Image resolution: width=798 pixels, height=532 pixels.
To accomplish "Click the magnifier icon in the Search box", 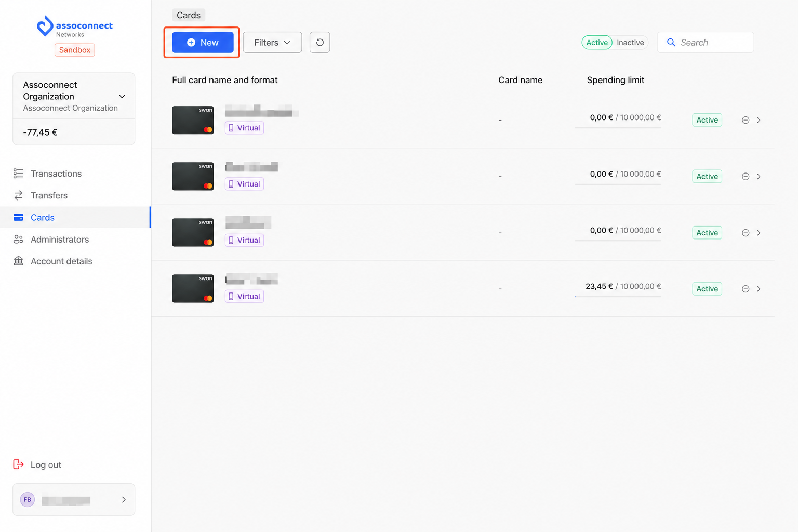I will point(671,43).
